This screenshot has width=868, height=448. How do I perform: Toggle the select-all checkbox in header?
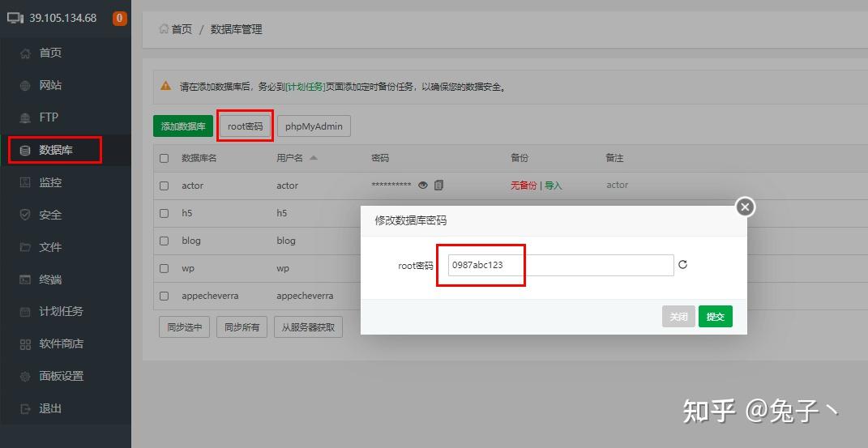164,158
